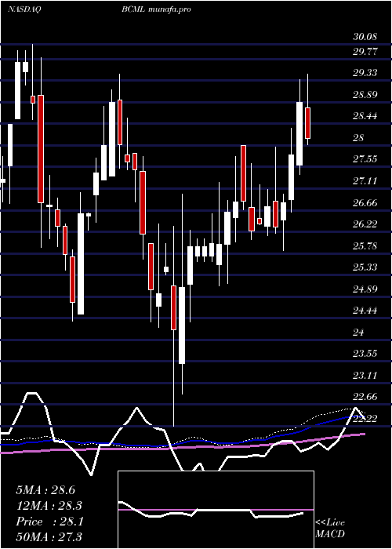Click the 24.89 price axis label
The image size is (392, 549).
pos(365,289)
